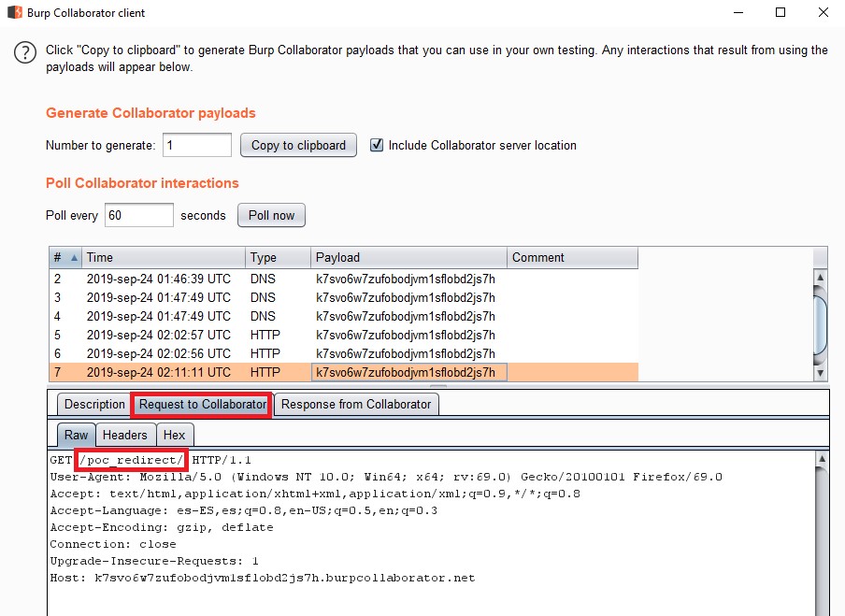
Task: Focus the Poll every seconds field
Action: point(139,215)
